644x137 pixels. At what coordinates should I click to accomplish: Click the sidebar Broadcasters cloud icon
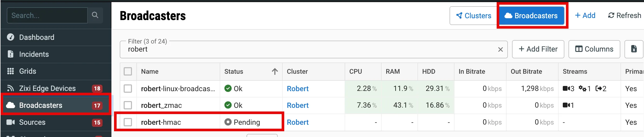[10, 105]
